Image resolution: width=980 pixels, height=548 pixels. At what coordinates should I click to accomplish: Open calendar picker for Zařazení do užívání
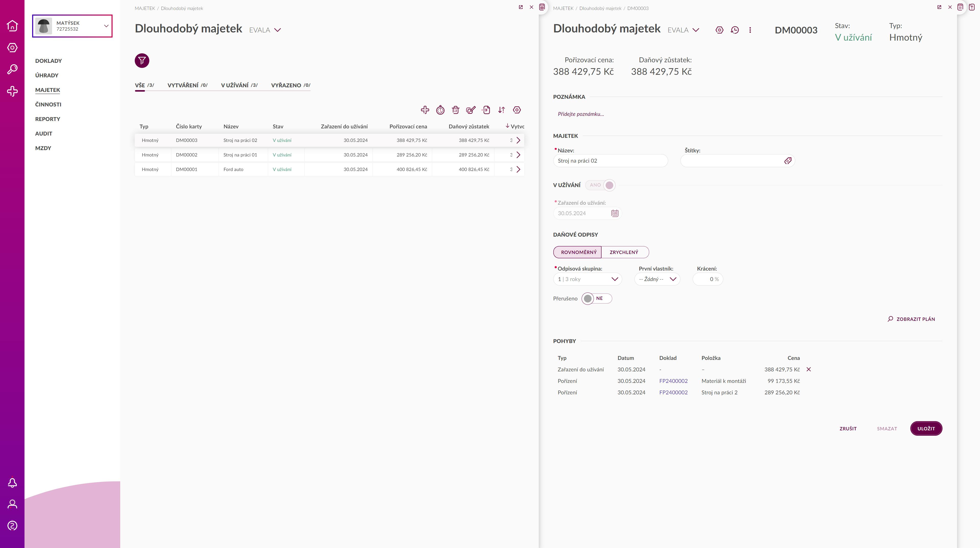(x=615, y=213)
